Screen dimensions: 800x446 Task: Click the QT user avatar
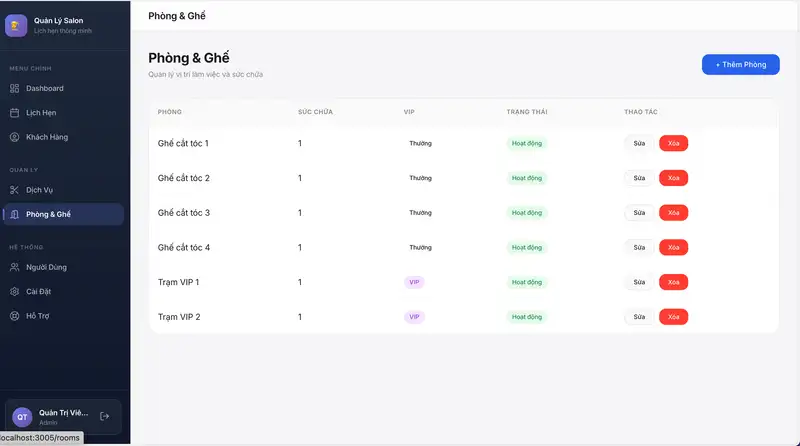click(22, 417)
